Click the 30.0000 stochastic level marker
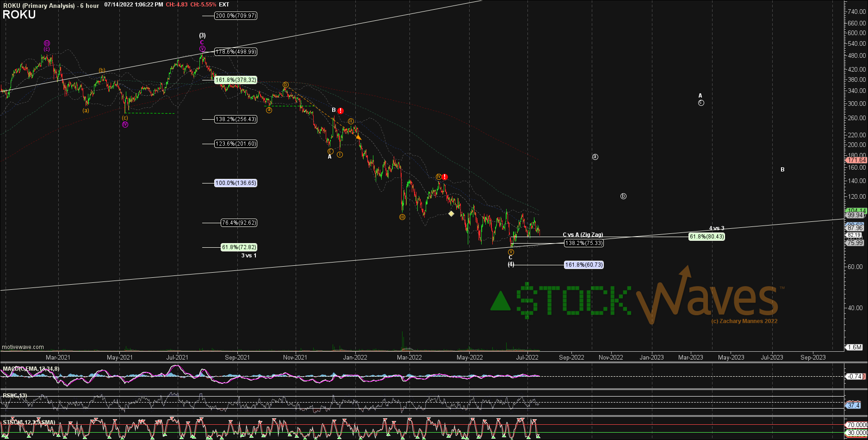The image size is (868, 440). (856, 433)
